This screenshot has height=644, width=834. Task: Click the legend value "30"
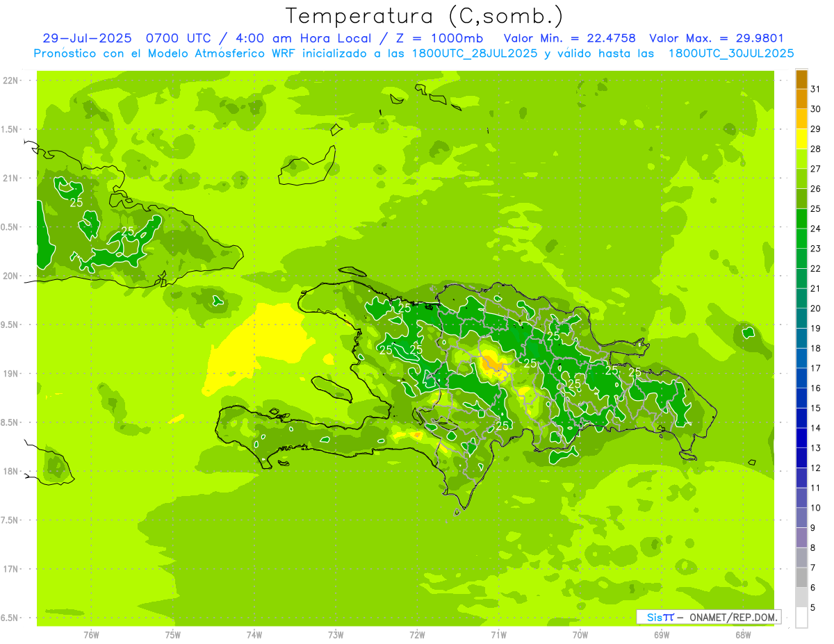tap(816, 109)
